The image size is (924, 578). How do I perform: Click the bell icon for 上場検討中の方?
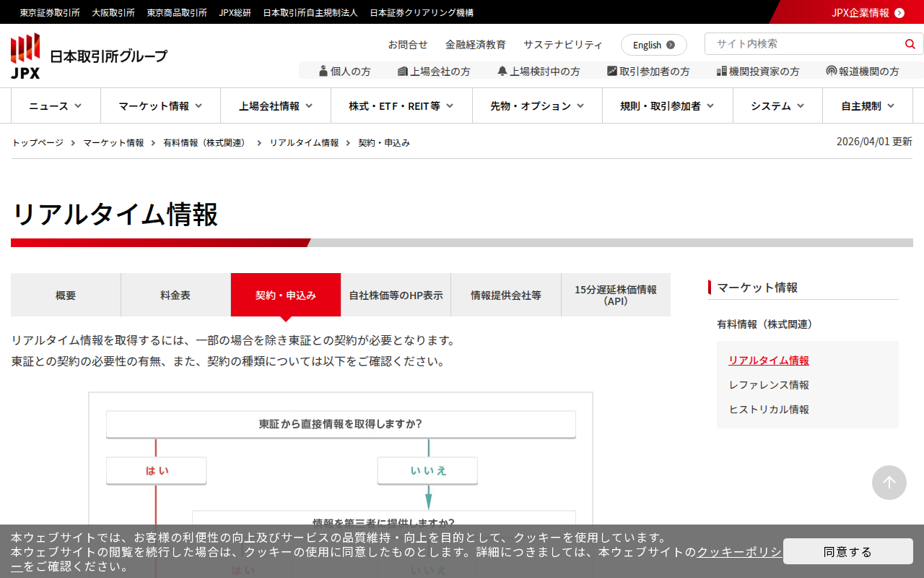(502, 71)
